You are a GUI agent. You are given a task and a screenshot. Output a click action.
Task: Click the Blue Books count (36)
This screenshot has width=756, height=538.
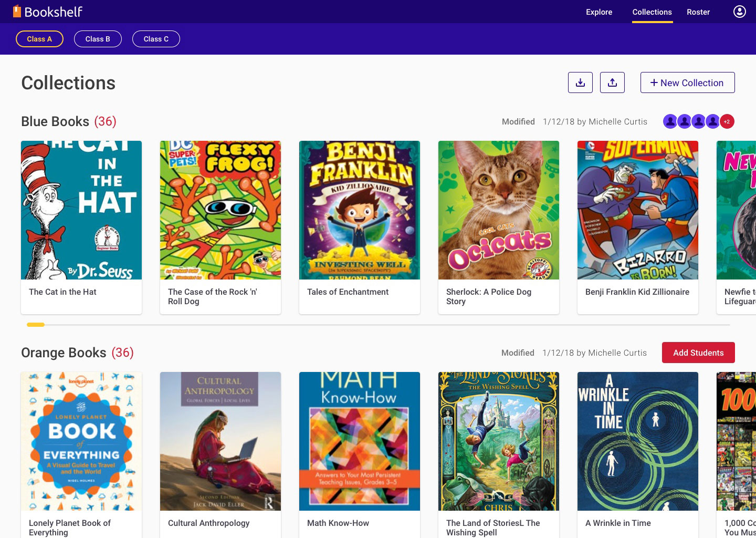click(x=105, y=121)
